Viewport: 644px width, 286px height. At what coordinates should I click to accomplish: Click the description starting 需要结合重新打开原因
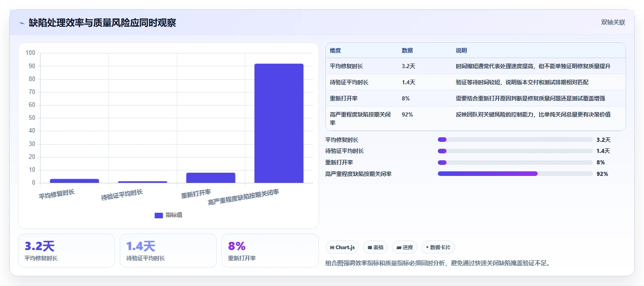(x=530, y=99)
